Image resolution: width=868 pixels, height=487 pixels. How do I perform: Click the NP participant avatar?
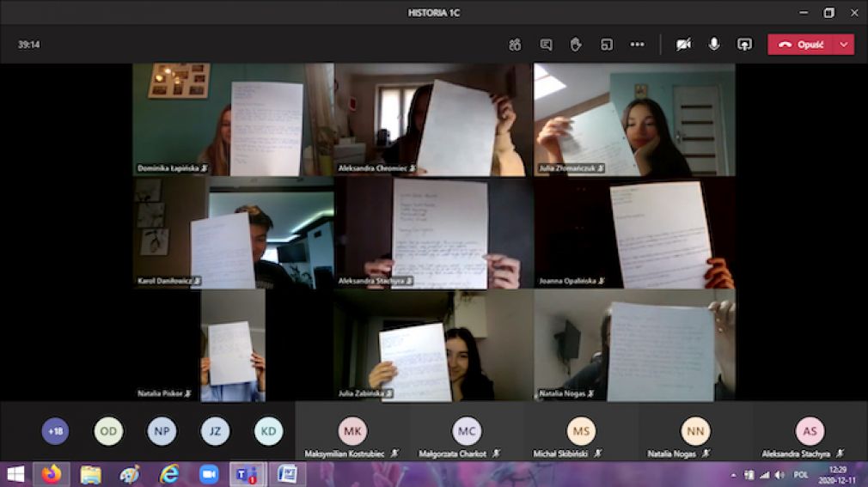click(162, 431)
